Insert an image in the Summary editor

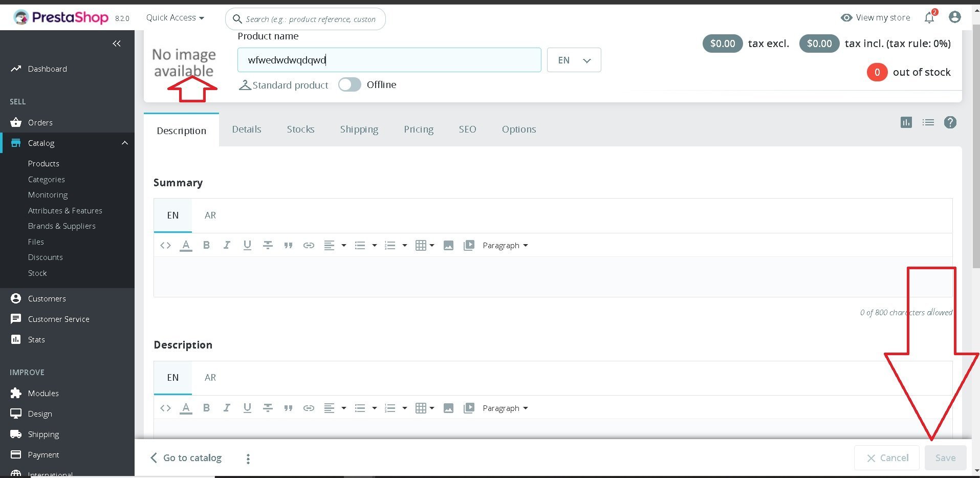point(448,246)
